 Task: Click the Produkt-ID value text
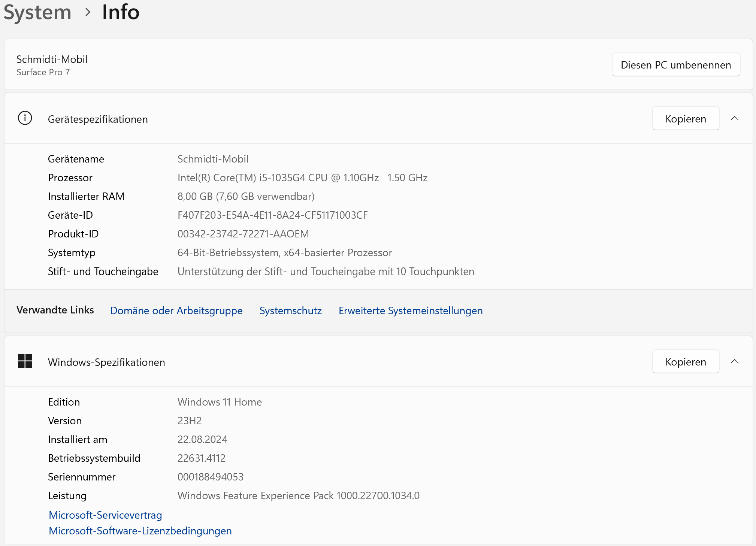pyautogui.click(x=243, y=234)
